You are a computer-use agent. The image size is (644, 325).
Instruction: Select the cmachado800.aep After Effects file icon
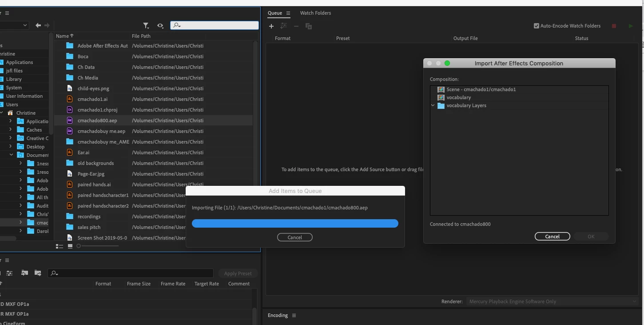pyautogui.click(x=70, y=120)
